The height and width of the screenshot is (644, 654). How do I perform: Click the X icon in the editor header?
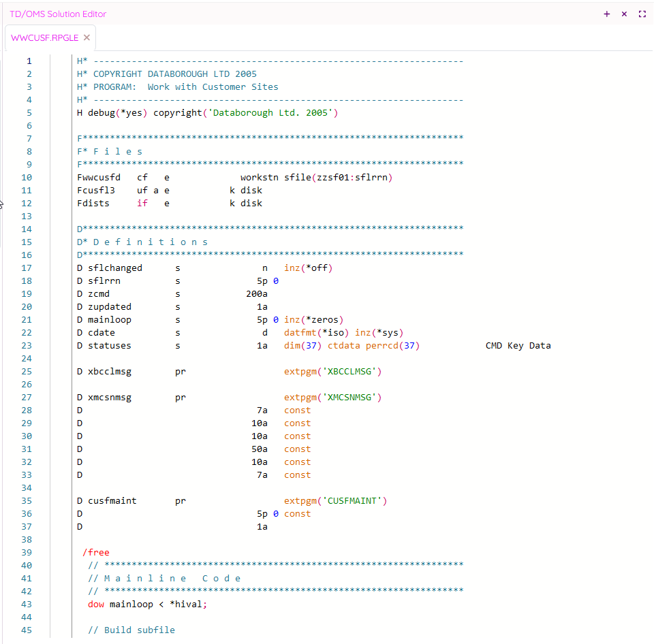pos(624,14)
